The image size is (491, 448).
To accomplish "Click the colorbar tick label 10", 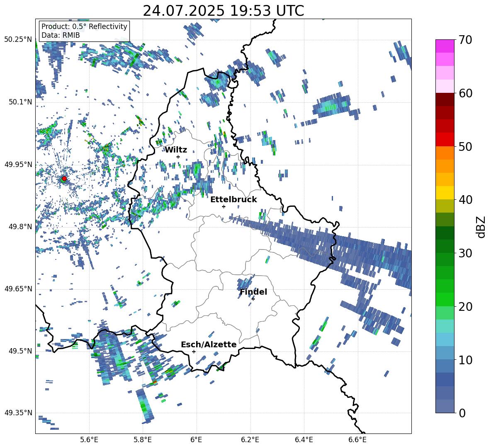I will tap(465, 360).
